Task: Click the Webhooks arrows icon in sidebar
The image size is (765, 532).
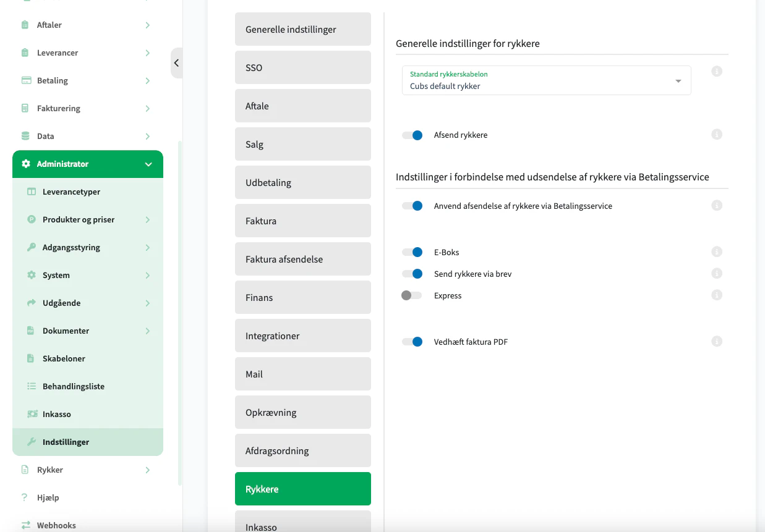Action: [25, 525]
